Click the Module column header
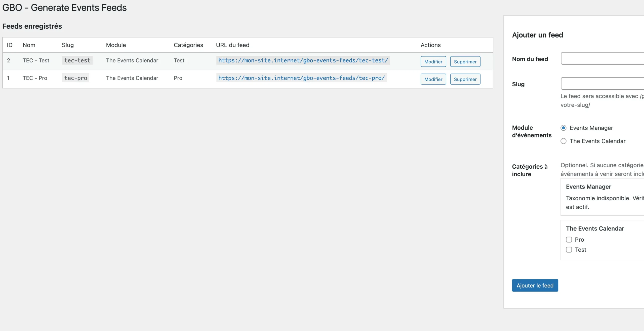This screenshot has width=644, height=331. tap(116, 45)
